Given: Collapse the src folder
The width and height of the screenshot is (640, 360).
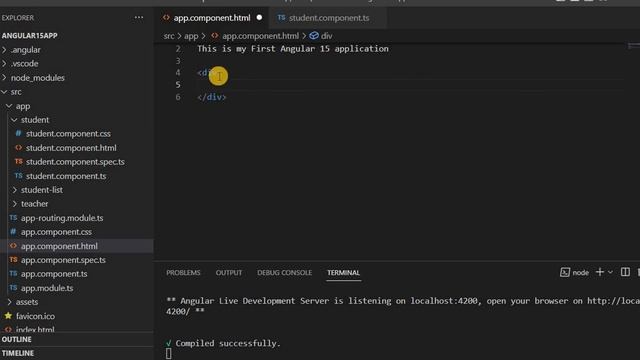Looking at the screenshot, I should pyautogui.click(x=16, y=92).
